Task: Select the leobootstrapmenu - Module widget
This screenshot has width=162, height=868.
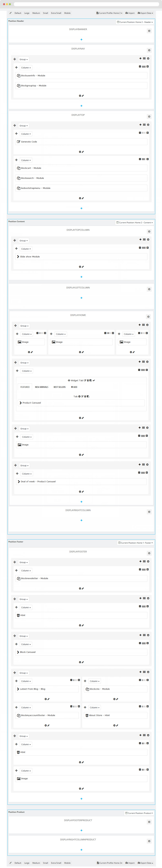Action: (x=81, y=188)
